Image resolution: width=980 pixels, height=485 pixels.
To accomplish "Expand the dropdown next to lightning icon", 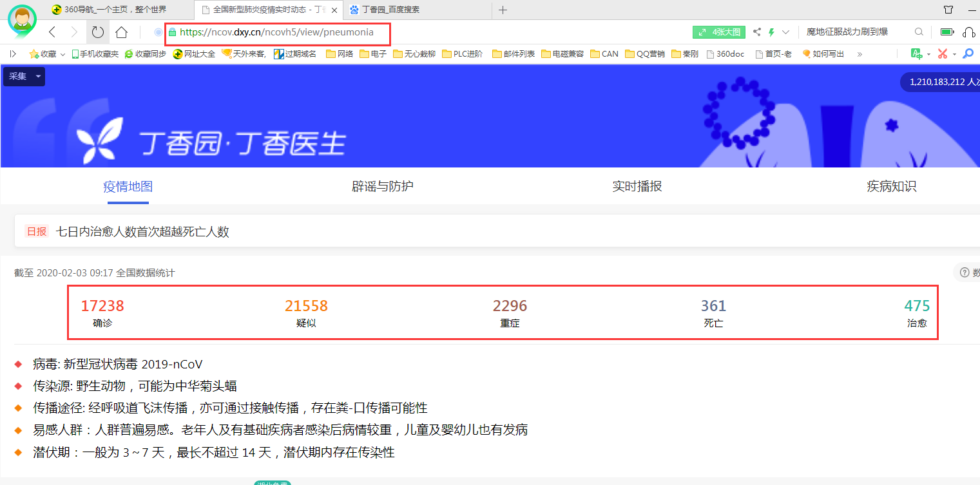I will point(785,32).
